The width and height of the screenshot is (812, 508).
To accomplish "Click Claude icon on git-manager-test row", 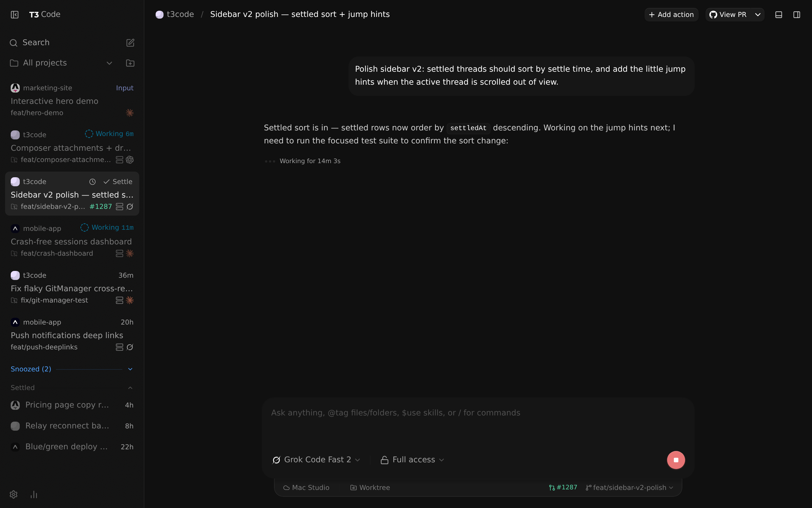I will 130,300.
